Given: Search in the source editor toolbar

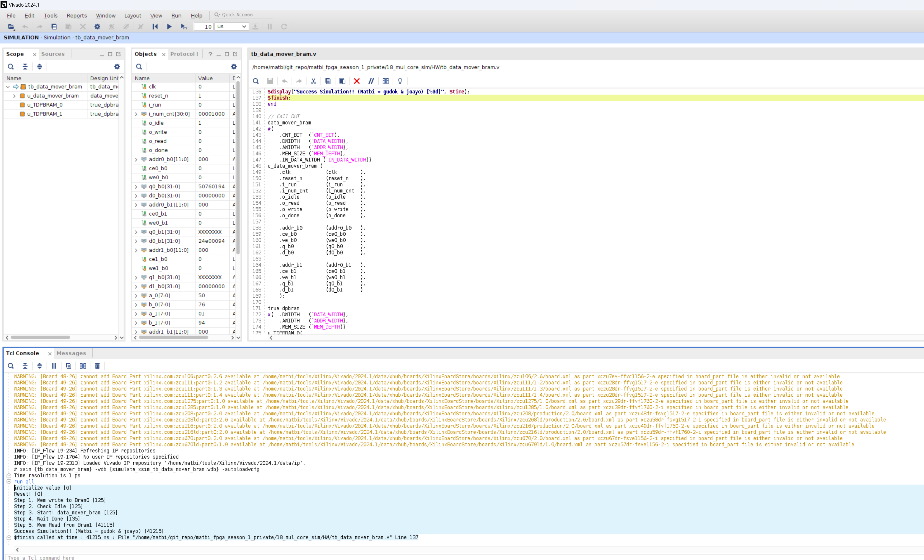Looking at the screenshot, I should pyautogui.click(x=256, y=81).
